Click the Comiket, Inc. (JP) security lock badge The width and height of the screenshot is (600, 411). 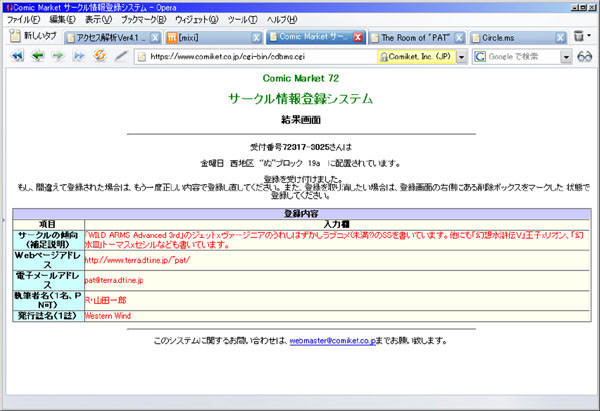point(416,57)
